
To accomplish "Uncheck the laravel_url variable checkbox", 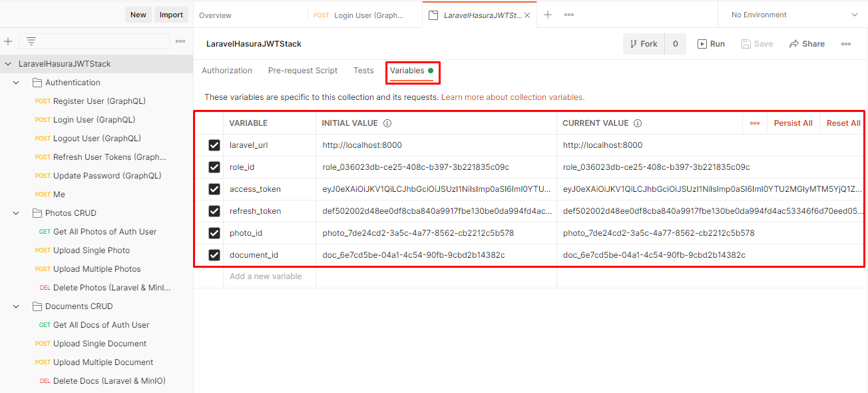I will coord(214,145).
